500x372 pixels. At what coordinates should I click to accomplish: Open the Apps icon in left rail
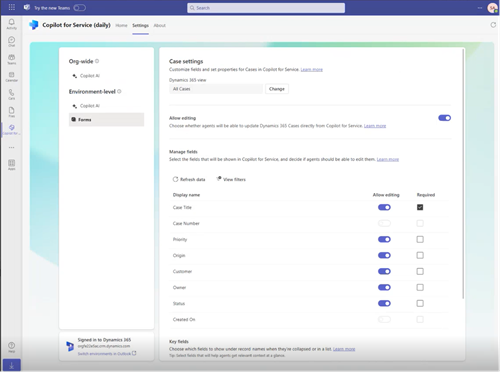(12, 164)
